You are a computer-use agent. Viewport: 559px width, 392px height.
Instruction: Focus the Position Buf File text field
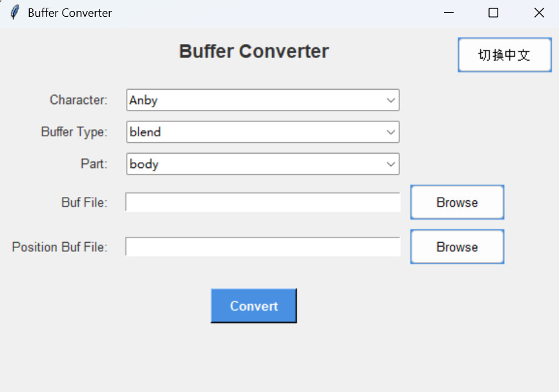[x=262, y=247]
